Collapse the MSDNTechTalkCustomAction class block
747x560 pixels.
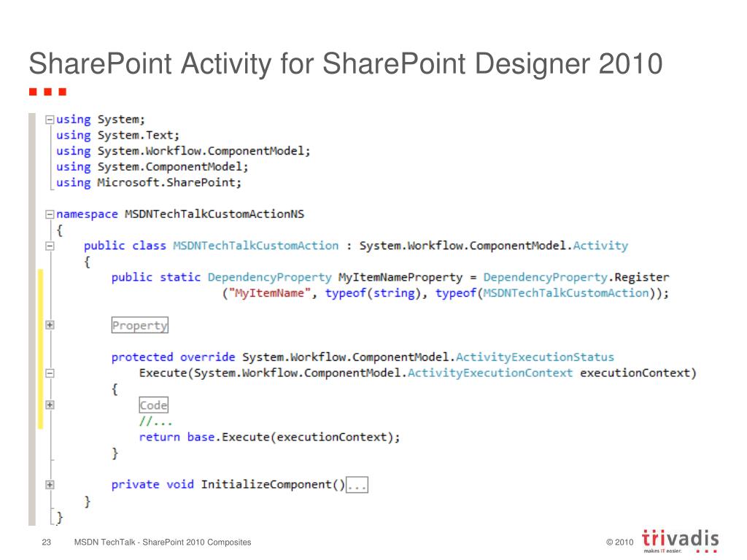50,246
